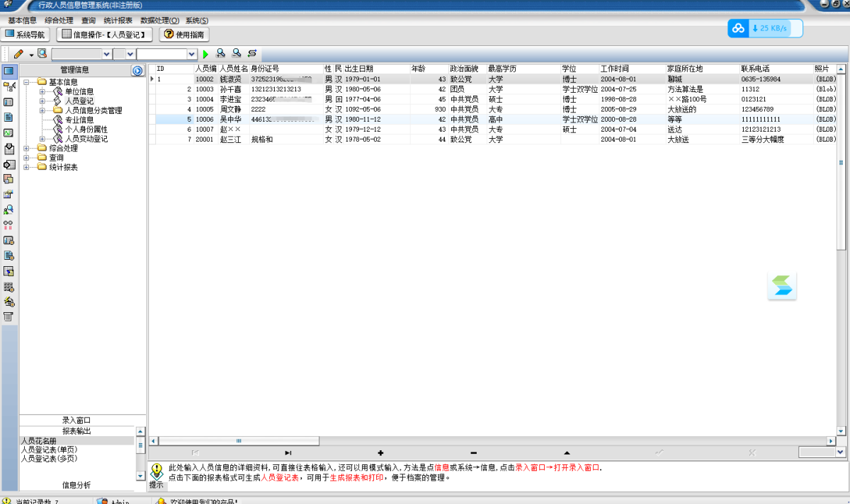
Task: Expand the 统计报表 tree node
Action: (26, 168)
